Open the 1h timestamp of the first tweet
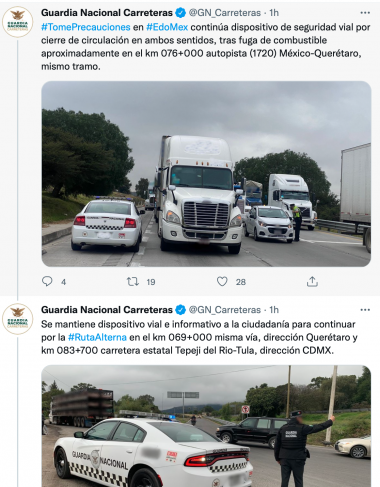 274,13
